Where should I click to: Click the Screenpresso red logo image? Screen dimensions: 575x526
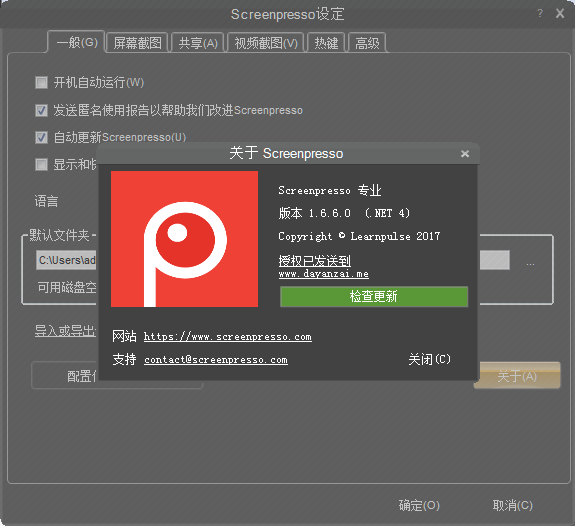[184, 239]
